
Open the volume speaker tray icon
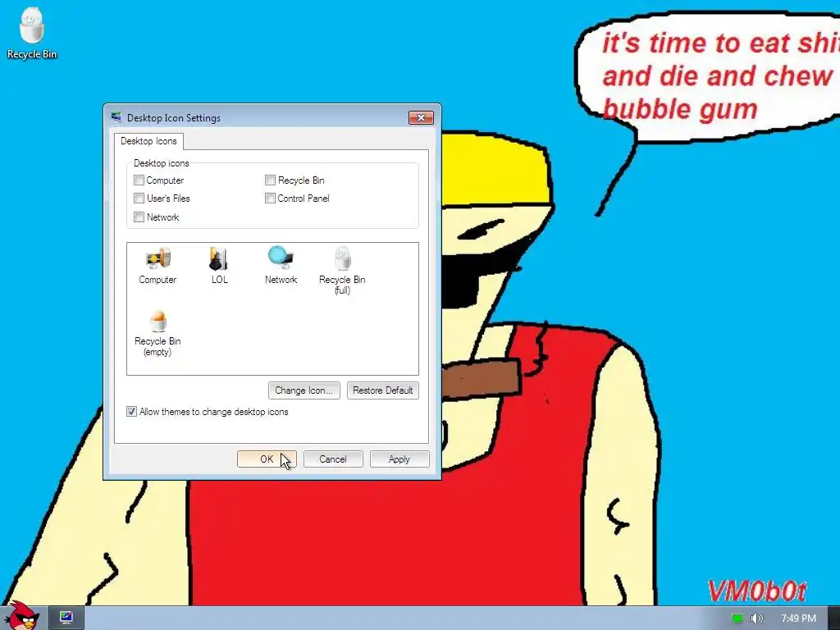coord(756,619)
